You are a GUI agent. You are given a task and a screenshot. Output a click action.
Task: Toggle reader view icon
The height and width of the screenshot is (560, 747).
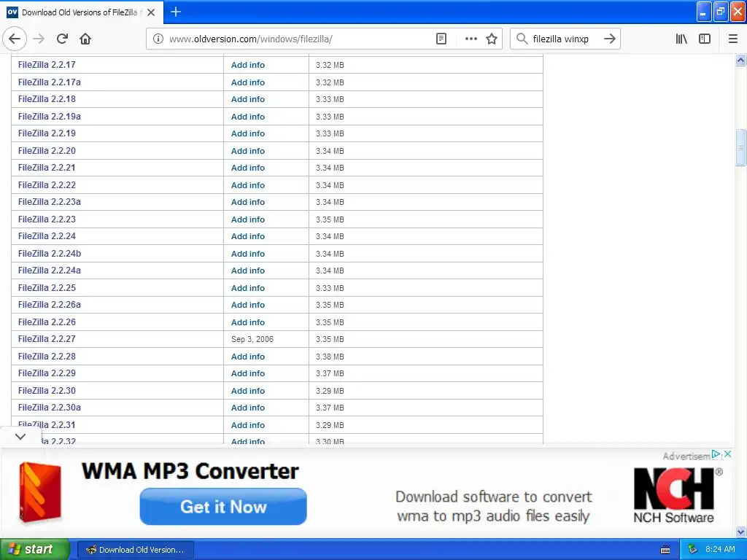[x=441, y=39]
